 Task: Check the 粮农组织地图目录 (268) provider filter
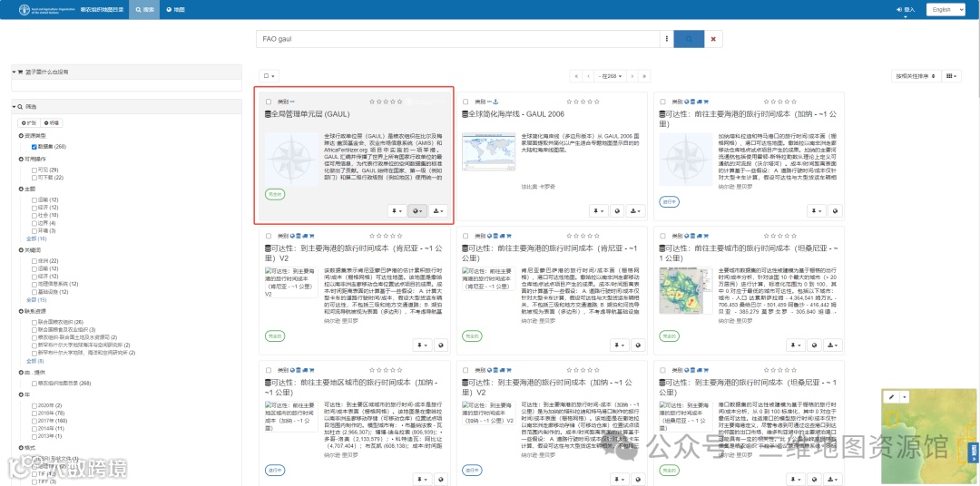click(34, 383)
